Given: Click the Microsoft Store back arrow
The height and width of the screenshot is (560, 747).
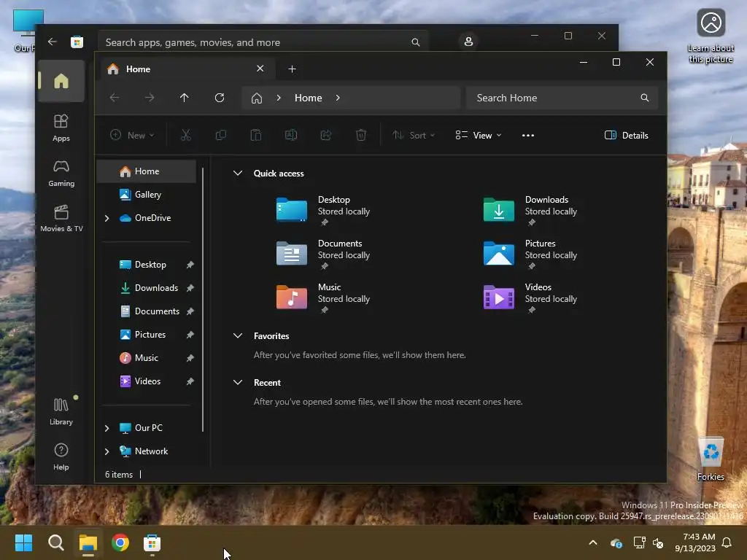Looking at the screenshot, I should (52, 42).
